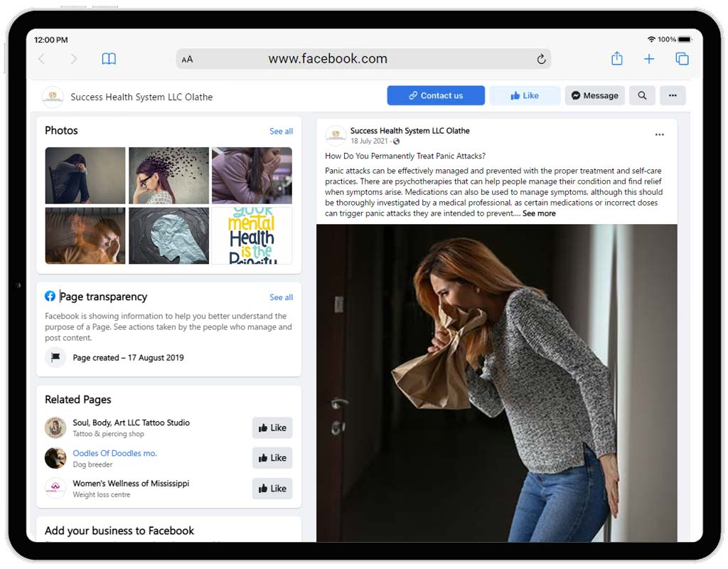
Task: Click Oodles Of Doodles avatar image
Action: pos(55,458)
